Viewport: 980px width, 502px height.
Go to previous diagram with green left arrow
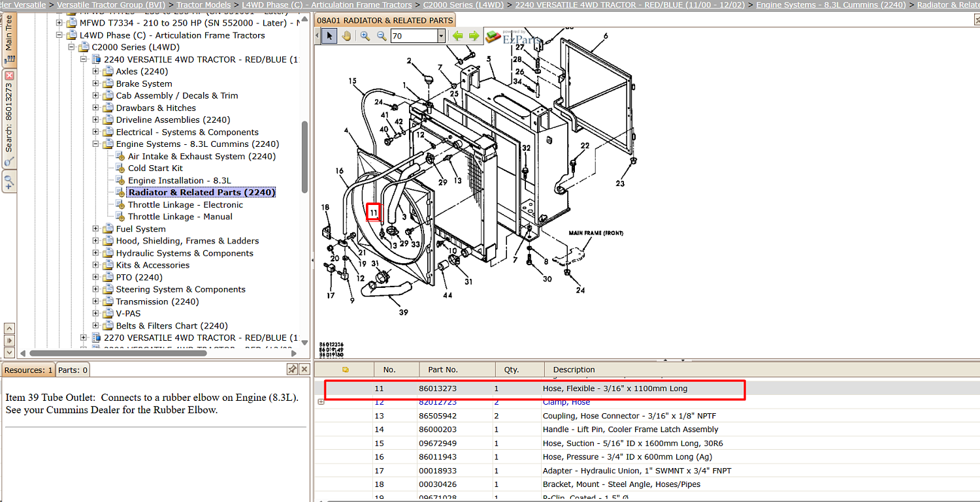[457, 36]
